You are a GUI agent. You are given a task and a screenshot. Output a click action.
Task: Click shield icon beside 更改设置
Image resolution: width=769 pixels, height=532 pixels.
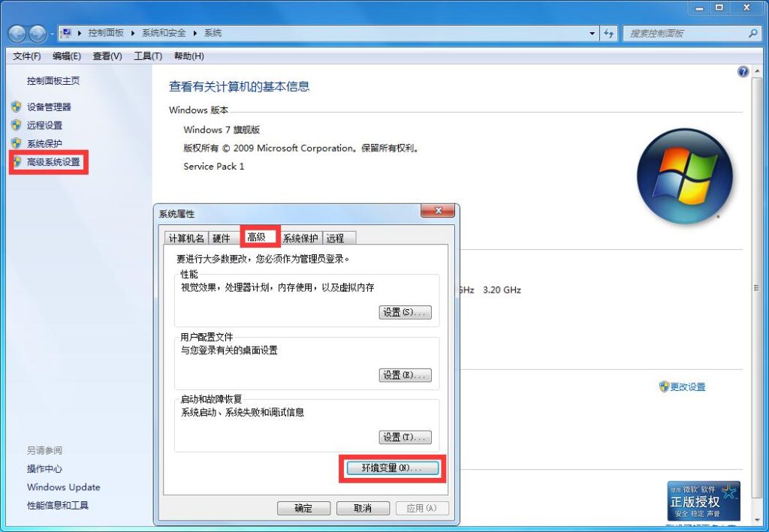pyautogui.click(x=664, y=386)
